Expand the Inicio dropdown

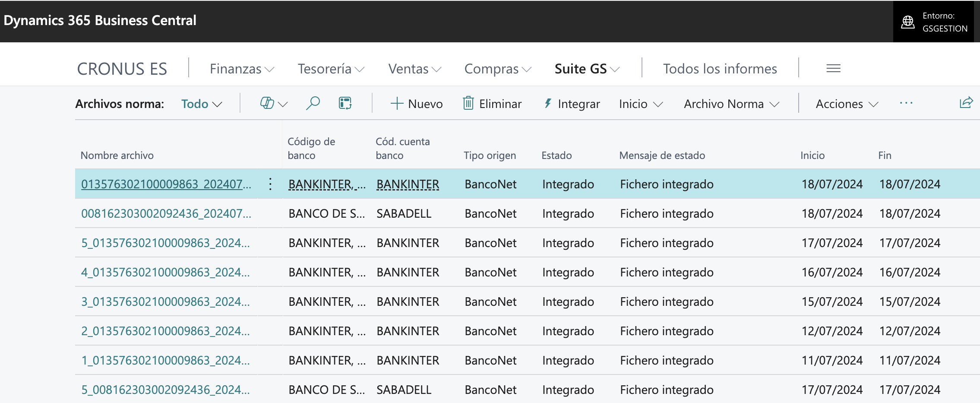[x=641, y=104]
